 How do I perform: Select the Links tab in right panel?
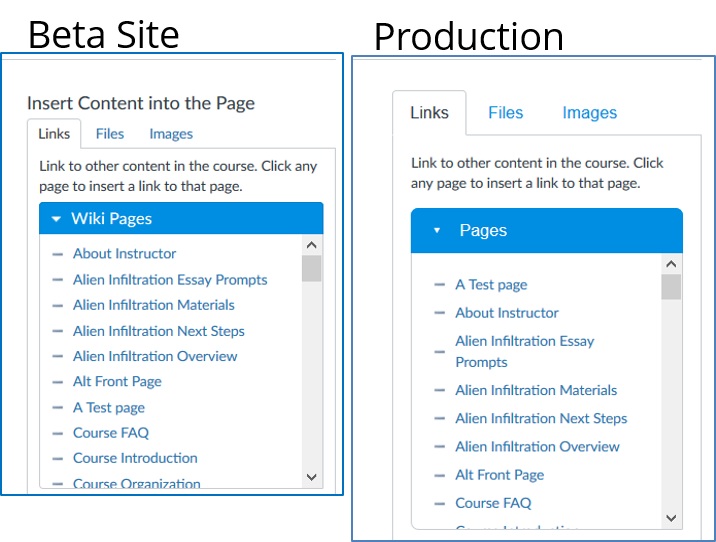pos(429,113)
